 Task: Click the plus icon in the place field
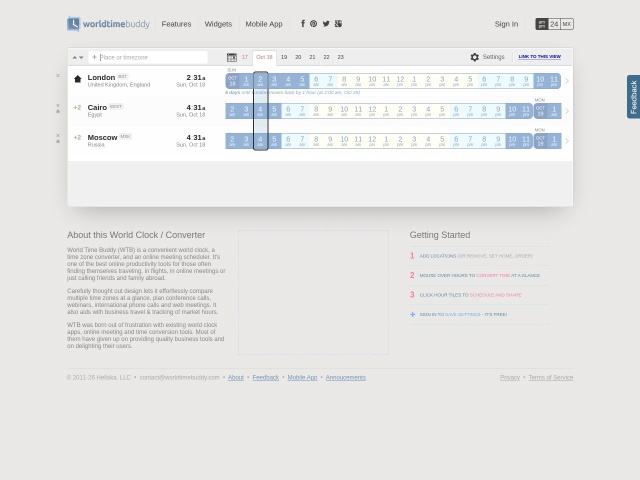[x=94, y=57]
